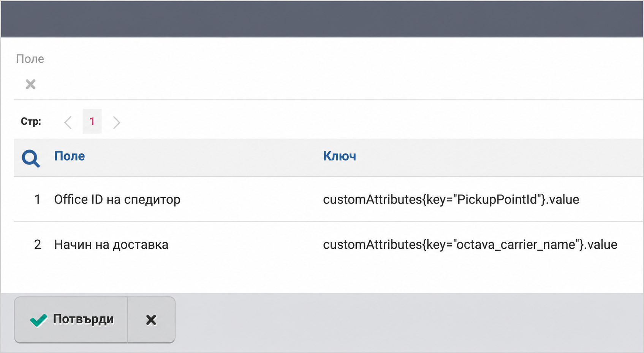
Task: Select page number 1
Action: tap(92, 121)
